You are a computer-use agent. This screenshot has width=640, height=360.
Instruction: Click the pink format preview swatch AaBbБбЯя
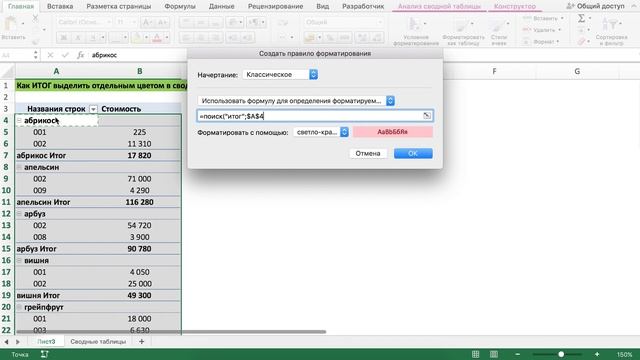click(x=393, y=132)
